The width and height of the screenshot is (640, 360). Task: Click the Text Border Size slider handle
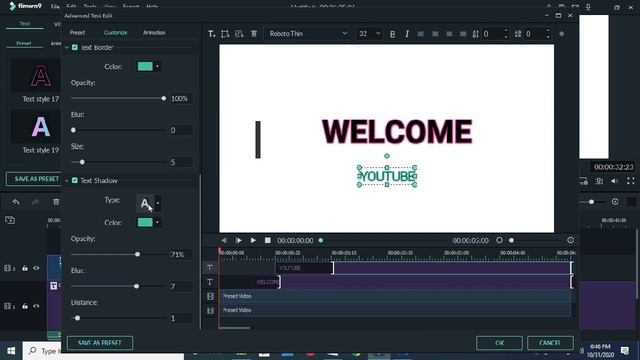(x=82, y=162)
